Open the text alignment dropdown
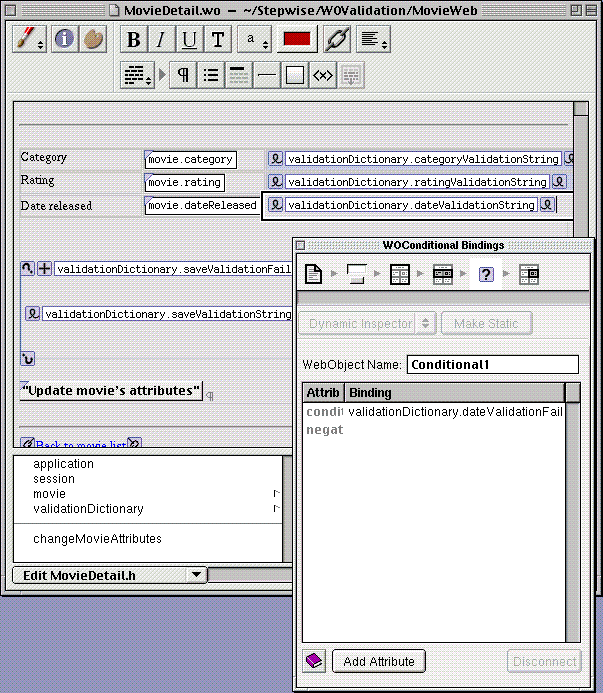 374,40
